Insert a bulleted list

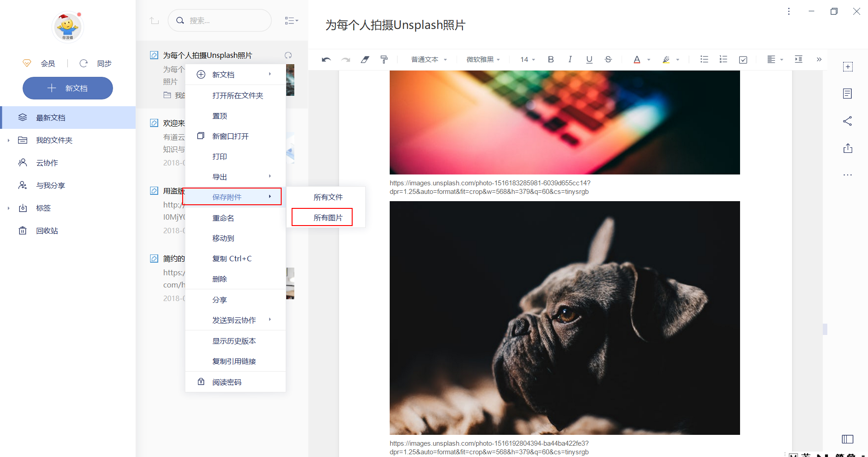[704, 59]
